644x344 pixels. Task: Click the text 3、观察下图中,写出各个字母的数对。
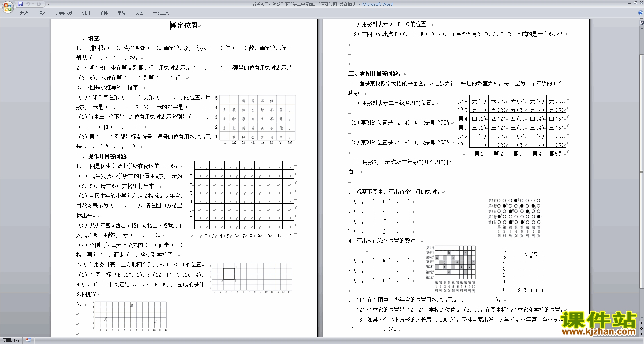394,192
